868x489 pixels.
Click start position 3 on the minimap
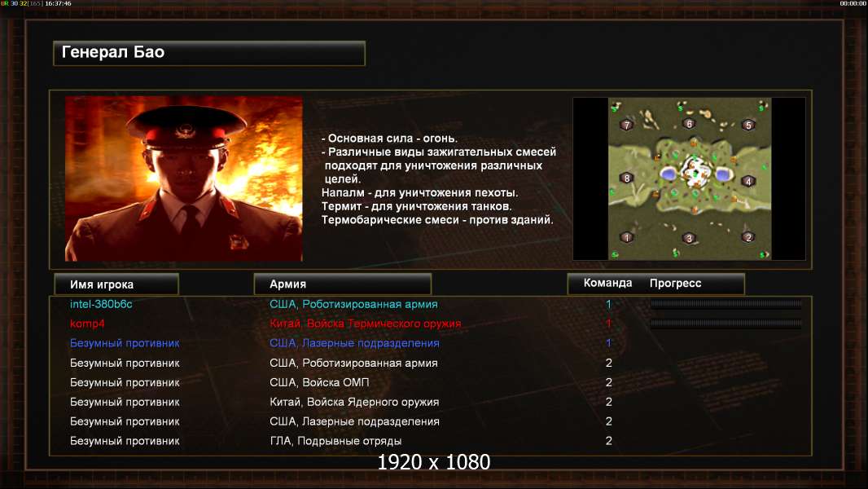click(689, 238)
